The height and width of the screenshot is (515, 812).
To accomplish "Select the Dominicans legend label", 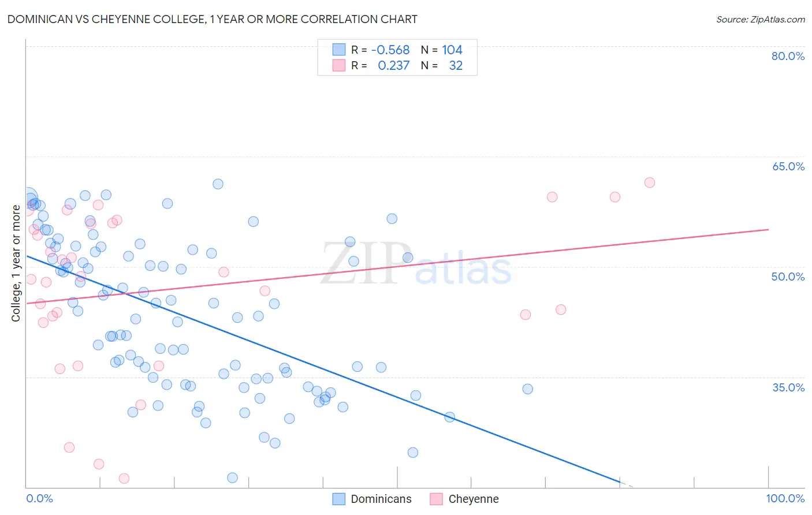I will click(381, 499).
